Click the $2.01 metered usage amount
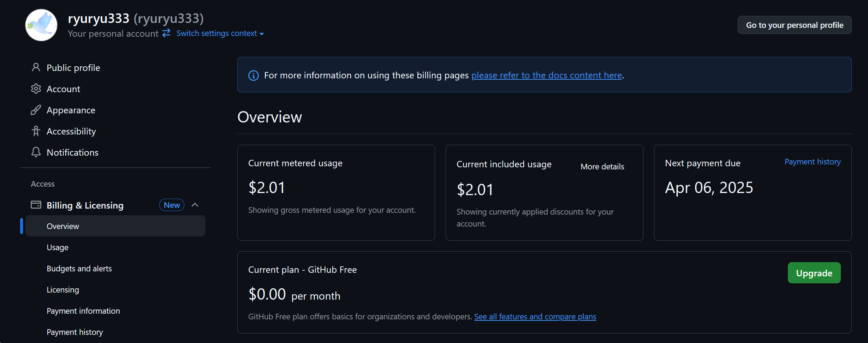Image resolution: width=868 pixels, height=343 pixels. pyautogui.click(x=267, y=187)
